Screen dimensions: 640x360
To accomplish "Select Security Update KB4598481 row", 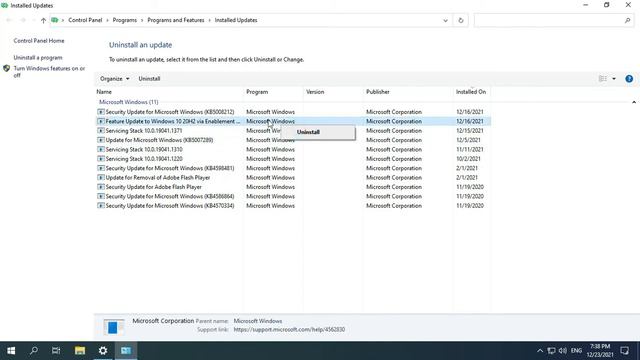I will (x=293, y=168).
